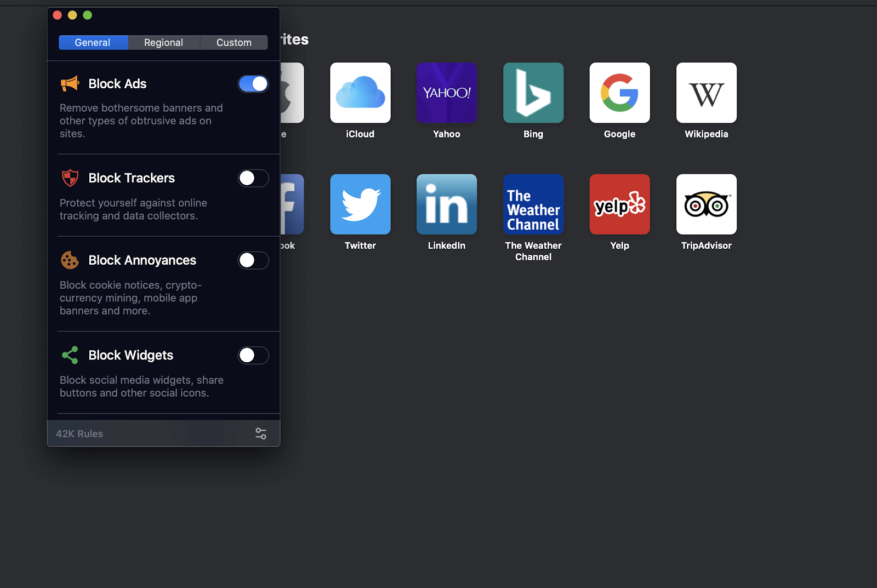Open the Yahoo favorite icon
Image resolution: width=877 pixels, height=588 pixels.
point(447,93)
